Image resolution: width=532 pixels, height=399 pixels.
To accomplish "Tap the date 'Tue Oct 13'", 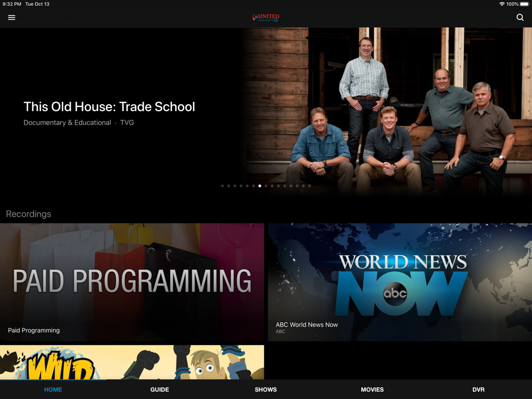I will [x=37, y=4].
